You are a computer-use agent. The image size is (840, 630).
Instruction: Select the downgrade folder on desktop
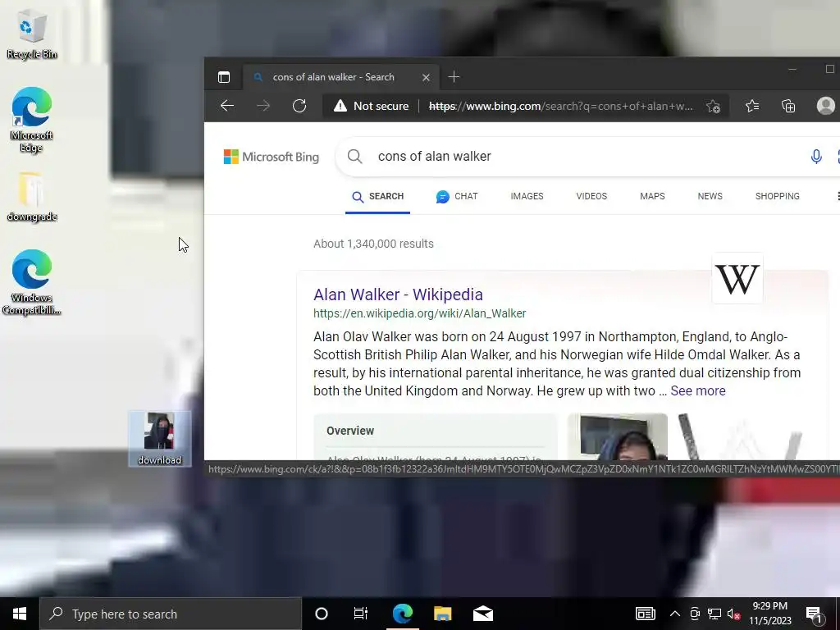[32, 197]
